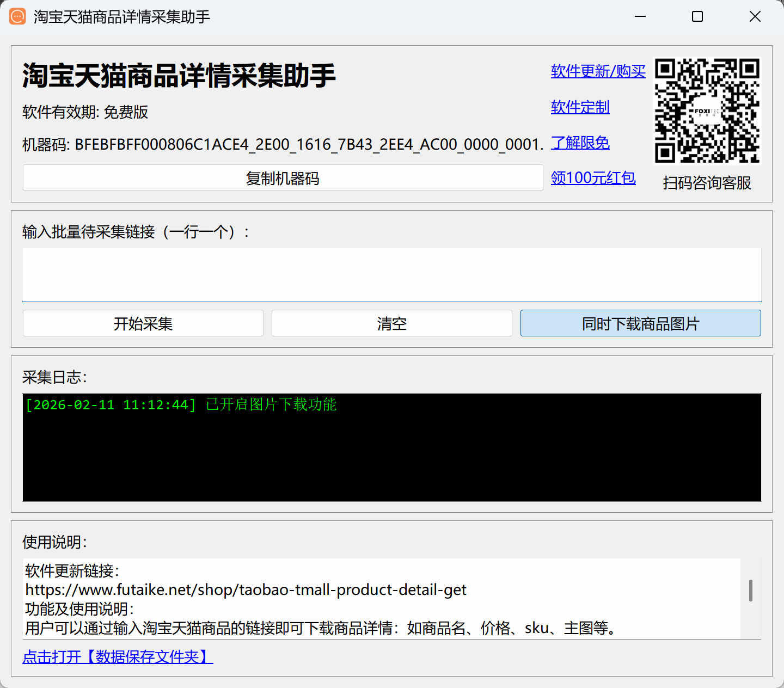Image resolution: width=784 pixels, height=688 pixels.
Task: Click the 扫码咨询客服 caption
Action: 707,183
